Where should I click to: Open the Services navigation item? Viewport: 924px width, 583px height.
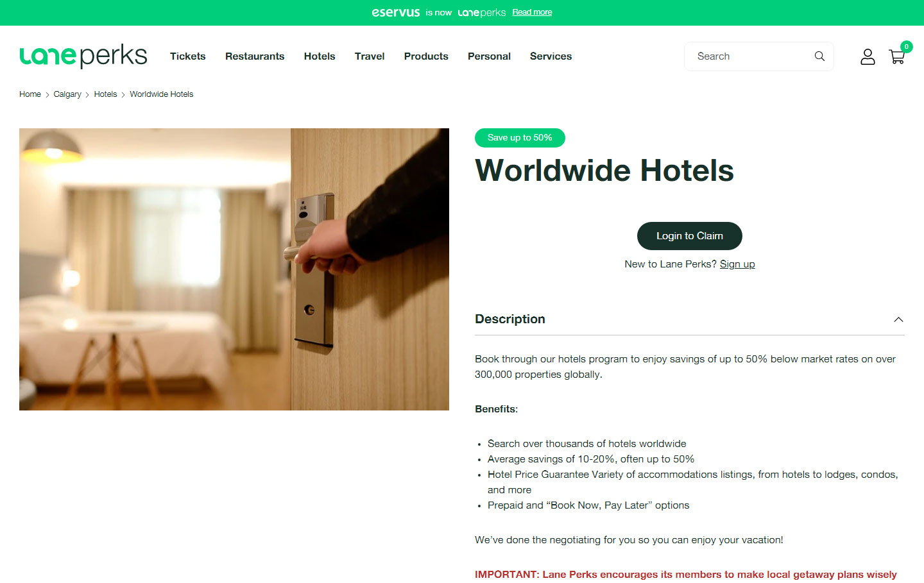(551, 56)
